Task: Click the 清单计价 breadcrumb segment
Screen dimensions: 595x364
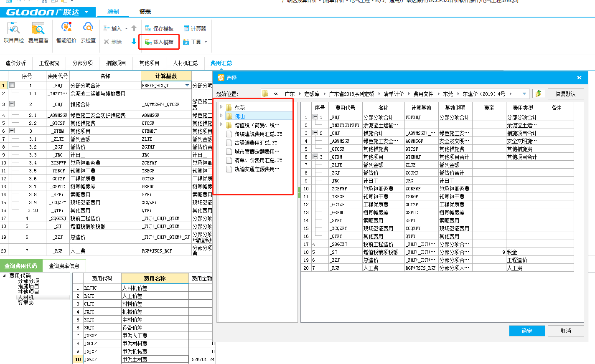Action: (394, 94)
